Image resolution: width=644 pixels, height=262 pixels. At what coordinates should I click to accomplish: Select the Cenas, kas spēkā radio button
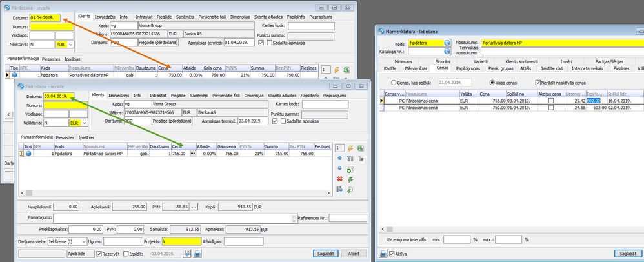click(394, 83)
